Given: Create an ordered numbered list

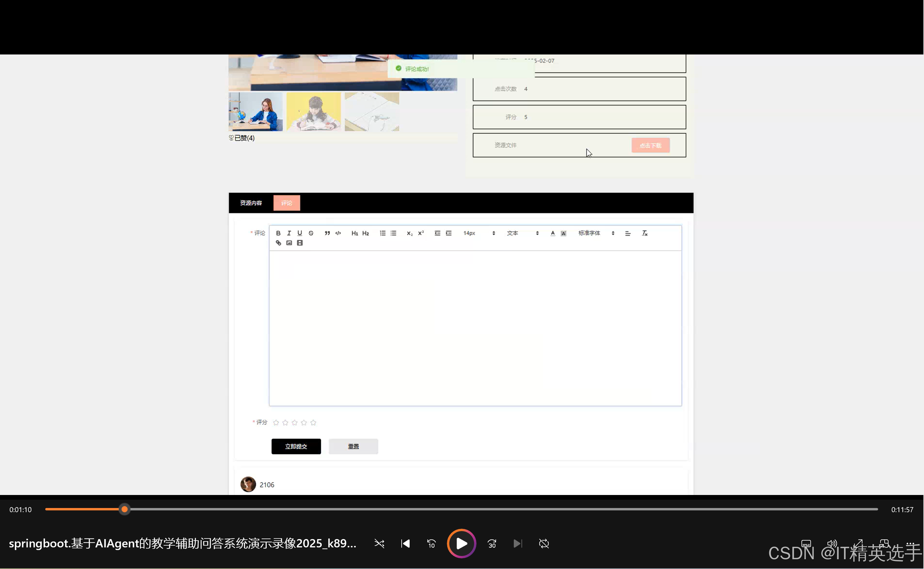Looking at the screenshot, I should [383, 233].
